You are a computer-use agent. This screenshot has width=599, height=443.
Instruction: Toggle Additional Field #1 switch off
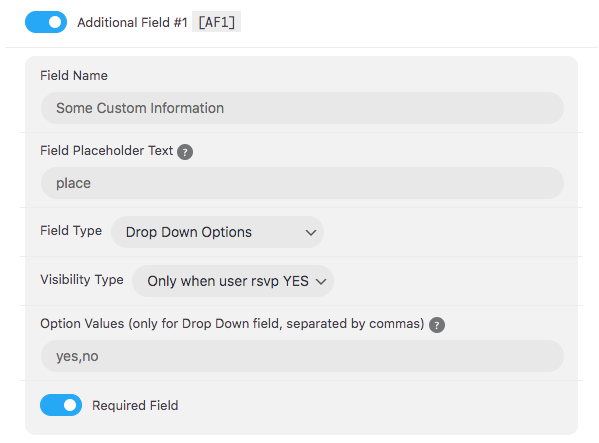coord(46,22)
